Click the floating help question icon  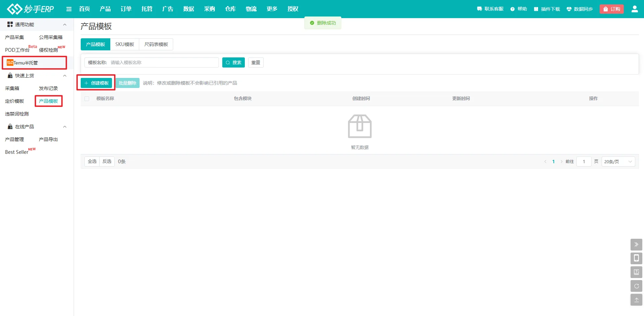pos(636,272)
